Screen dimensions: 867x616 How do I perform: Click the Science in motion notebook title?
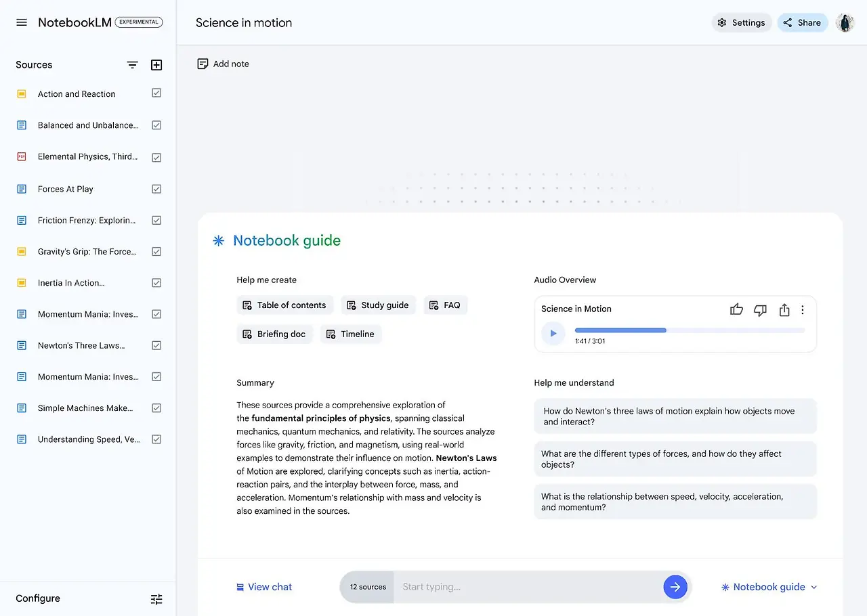[244, 22]
